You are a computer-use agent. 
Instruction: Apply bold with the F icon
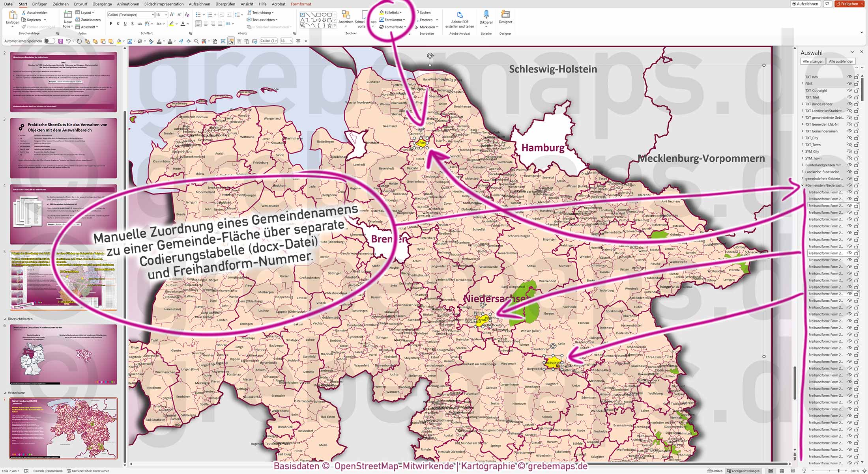point(110,24)
